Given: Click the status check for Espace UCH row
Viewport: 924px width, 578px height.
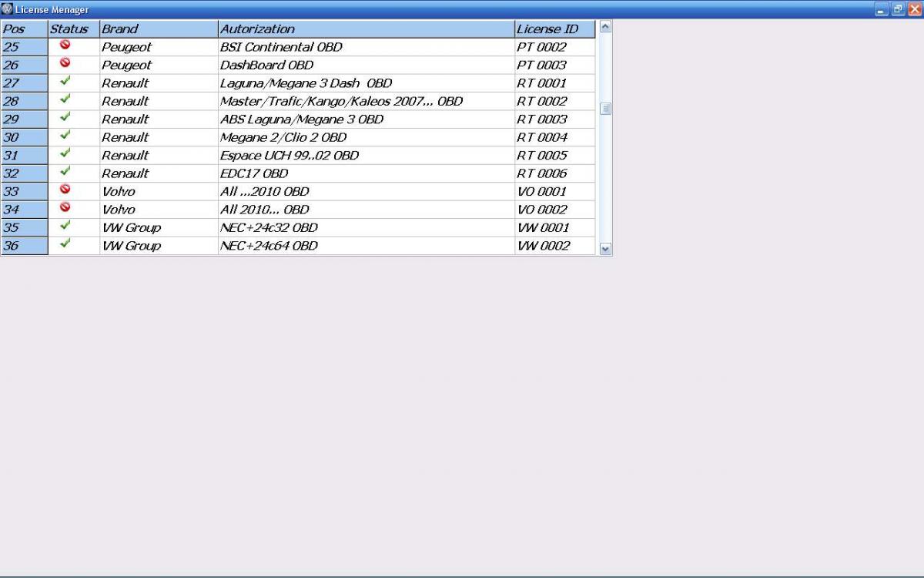Looking at the screenshot, I should (65, 153).
